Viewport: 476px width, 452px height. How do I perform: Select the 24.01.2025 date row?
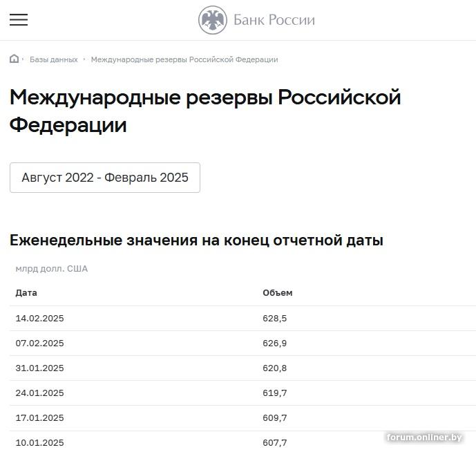click(x=39, y=393)
